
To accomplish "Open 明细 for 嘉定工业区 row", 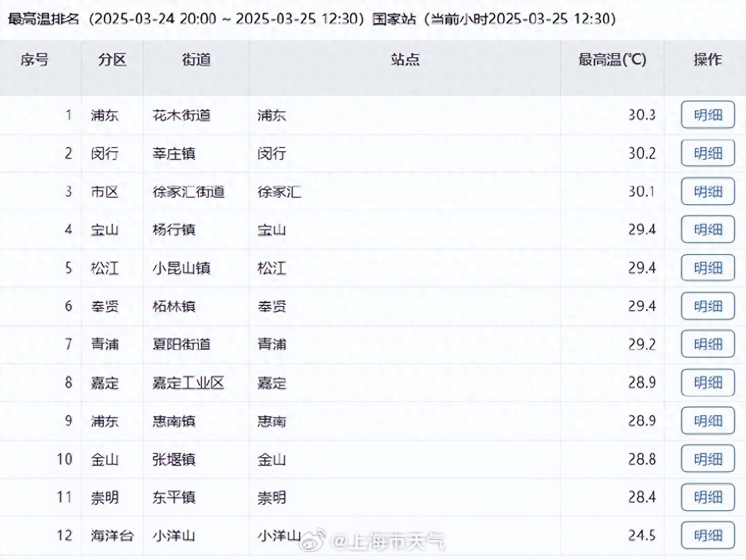I will click(708, 383).
